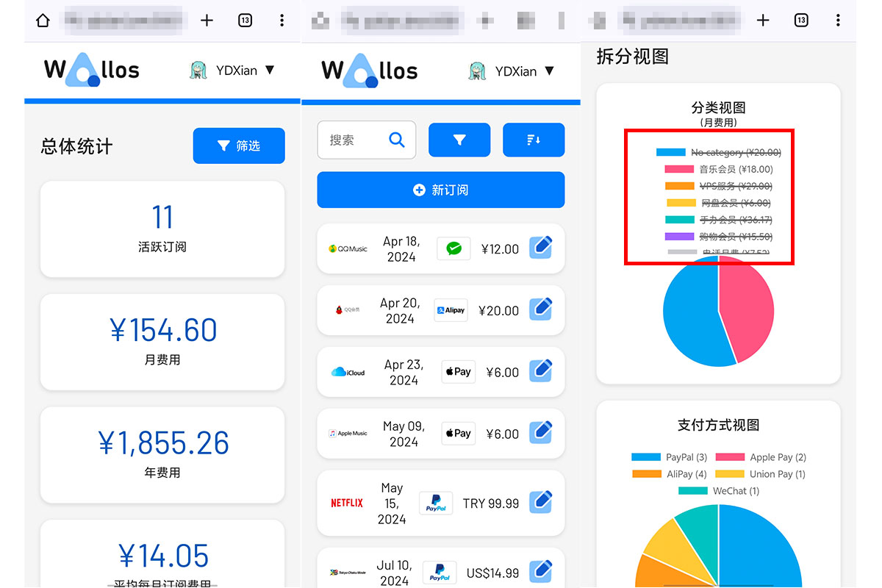
Task: Click the Wallos logo above 总体统计
Action: coord(92,71)
